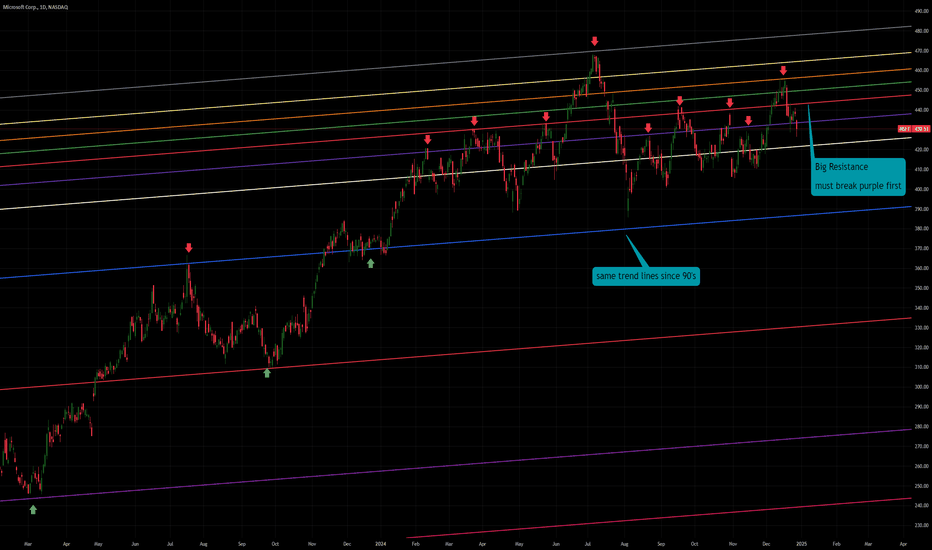The width and height of the screenshot is (932, 550).
Task: Click the 330.00 price axis label
Action: (x=922, y=328)
